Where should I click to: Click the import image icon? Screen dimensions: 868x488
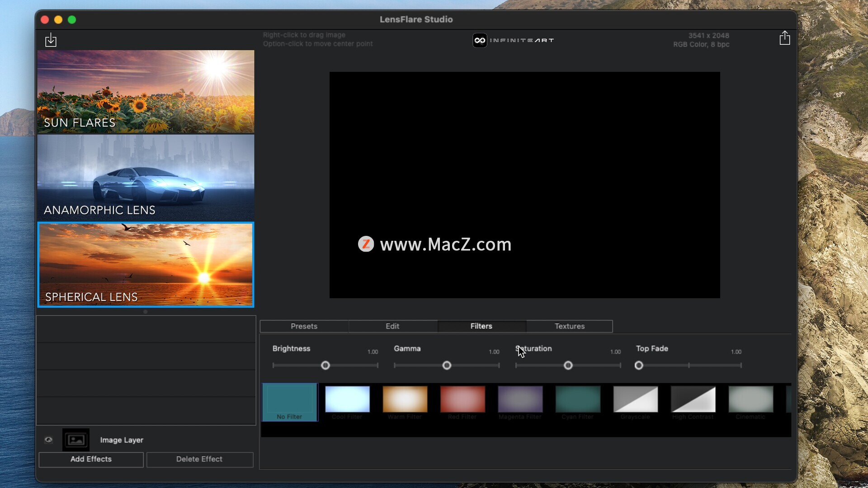coord(51,40)
